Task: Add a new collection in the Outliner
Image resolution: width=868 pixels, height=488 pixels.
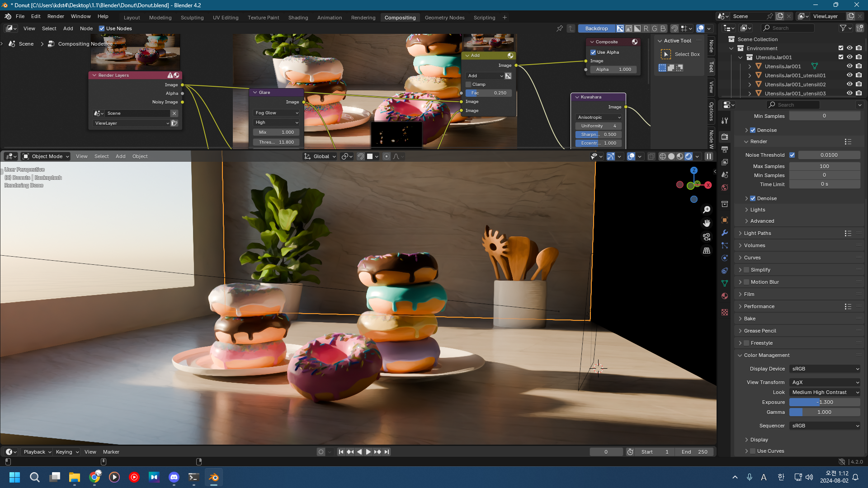Action: [860, 28]
